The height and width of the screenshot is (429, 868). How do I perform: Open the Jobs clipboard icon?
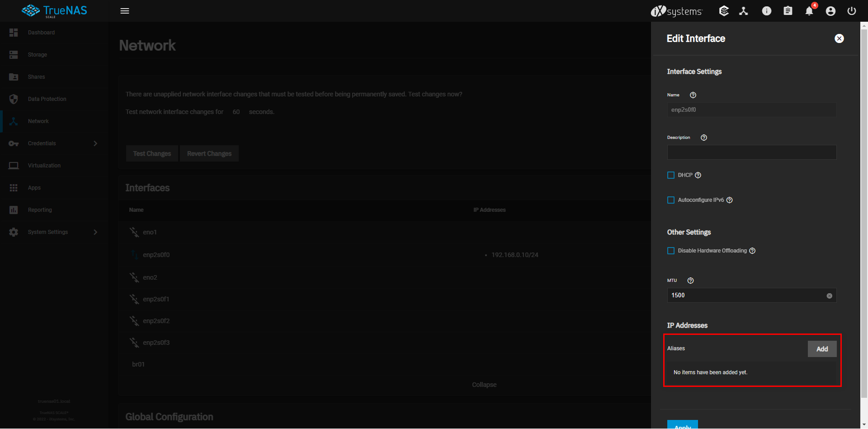tap(788, 11)
